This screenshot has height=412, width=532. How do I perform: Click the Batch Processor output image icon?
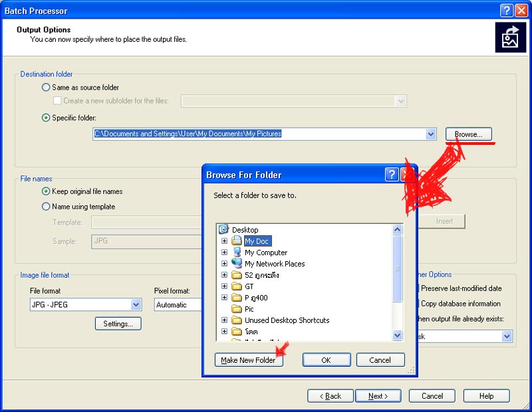pos(510,37)
